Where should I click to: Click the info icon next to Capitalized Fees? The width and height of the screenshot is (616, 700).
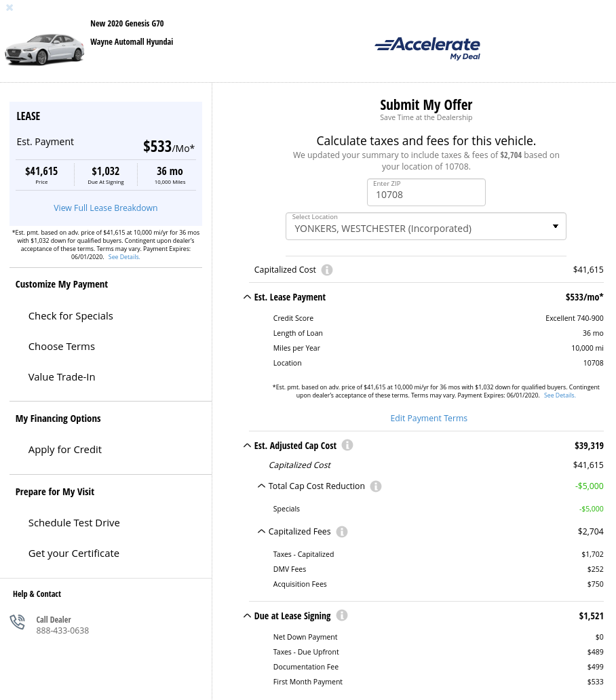(342, 532)
